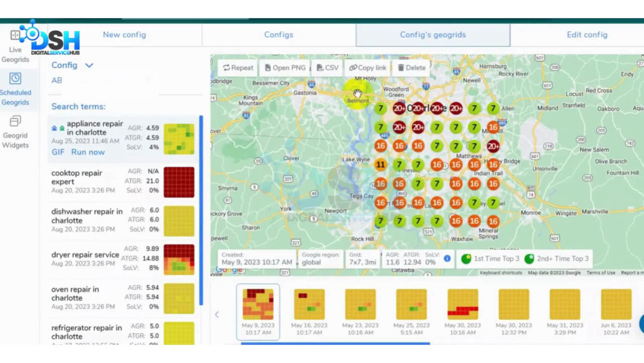Viewport: 644px width, 363px height.
Task: Open the cooktop repair expert red heatmap
Action: [x=179, y=182]
